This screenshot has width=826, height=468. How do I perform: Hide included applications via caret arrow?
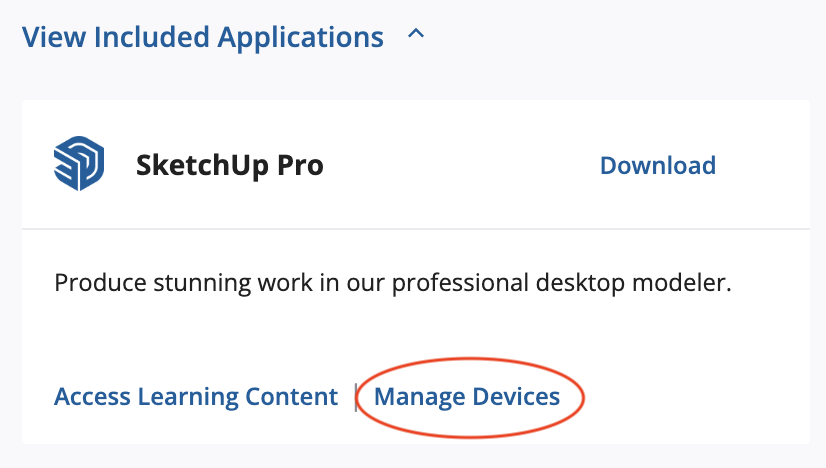[416, 35]
